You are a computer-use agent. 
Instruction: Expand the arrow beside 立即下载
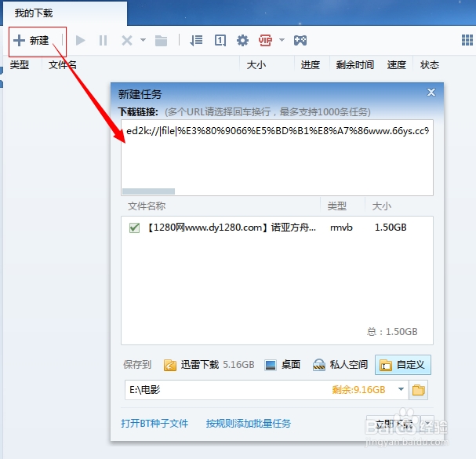click(x=427, y=424)
